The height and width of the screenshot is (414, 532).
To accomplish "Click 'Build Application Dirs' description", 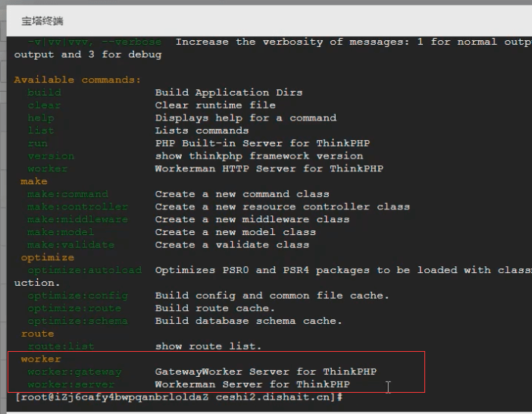I will [x=229, y=93].
